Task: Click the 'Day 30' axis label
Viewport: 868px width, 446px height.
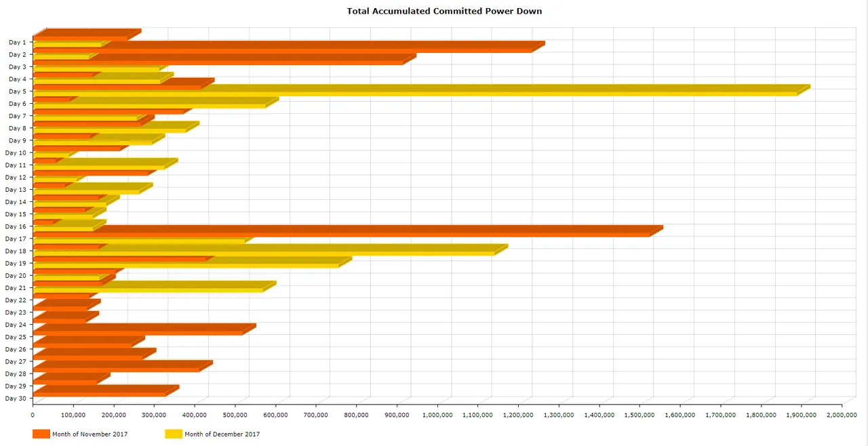Action: pyautogui.click(x=16, y=399)
